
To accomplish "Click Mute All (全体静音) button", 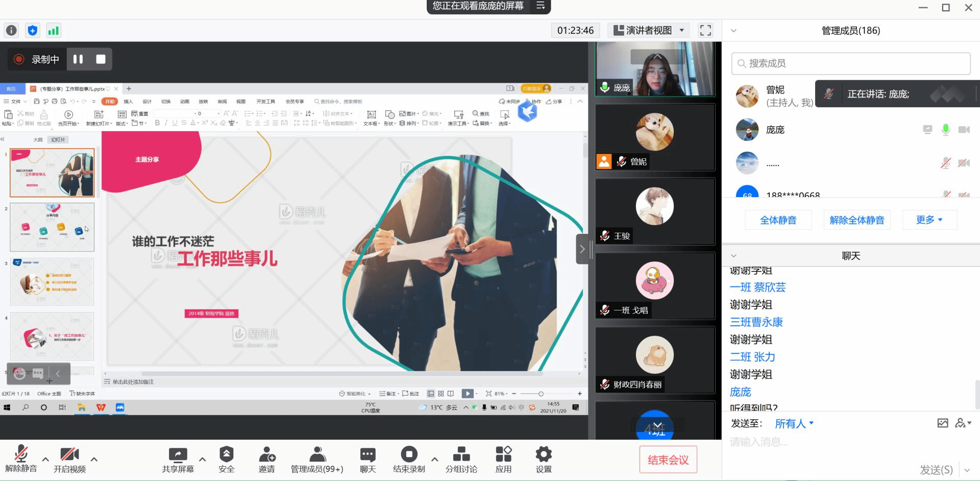I will [778, 220].
